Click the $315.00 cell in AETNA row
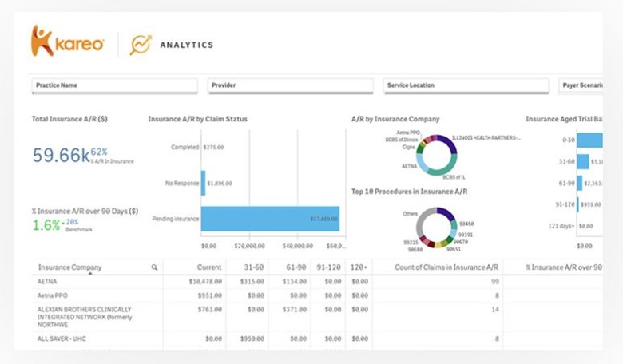623x364 pixels. pos(252,282)
